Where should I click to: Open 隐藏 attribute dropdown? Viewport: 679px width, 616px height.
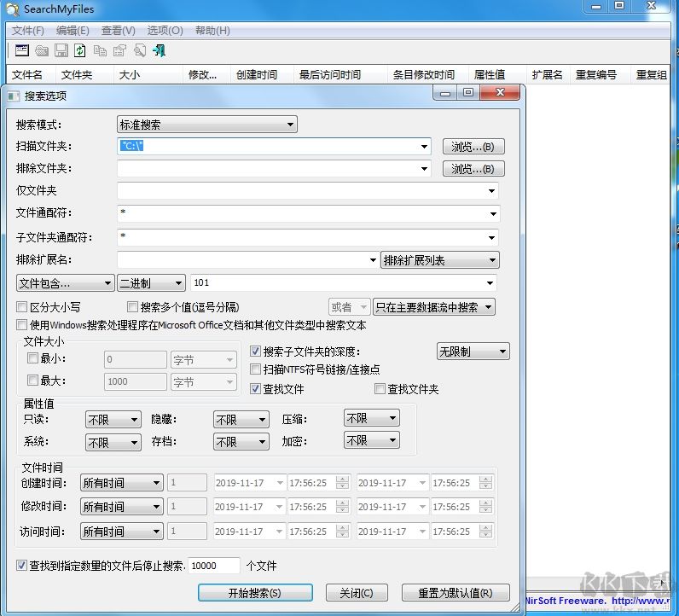(241, 419)
